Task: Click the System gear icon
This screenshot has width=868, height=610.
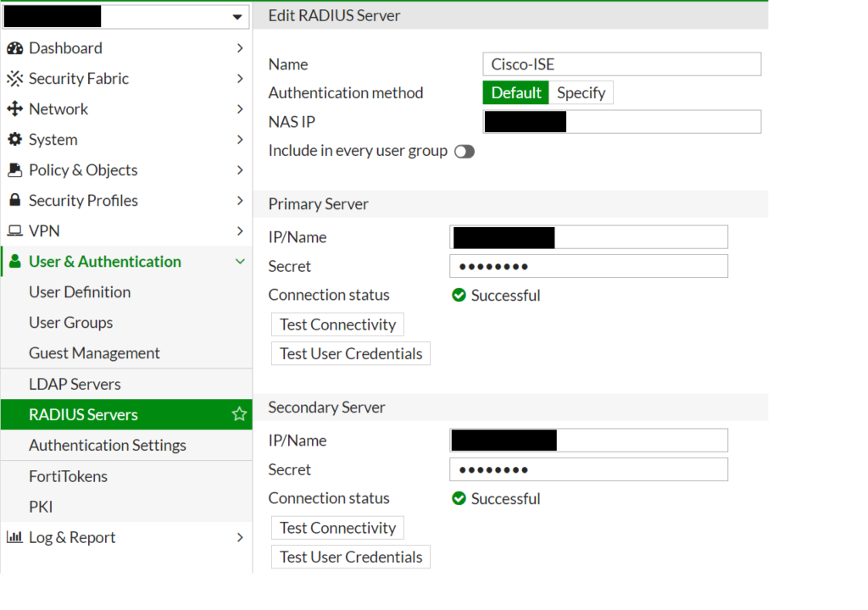Action: point(14,140)
